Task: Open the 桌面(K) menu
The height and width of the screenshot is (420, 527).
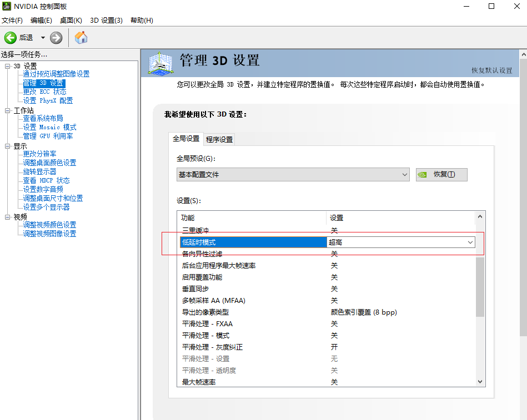Action: 71,21
